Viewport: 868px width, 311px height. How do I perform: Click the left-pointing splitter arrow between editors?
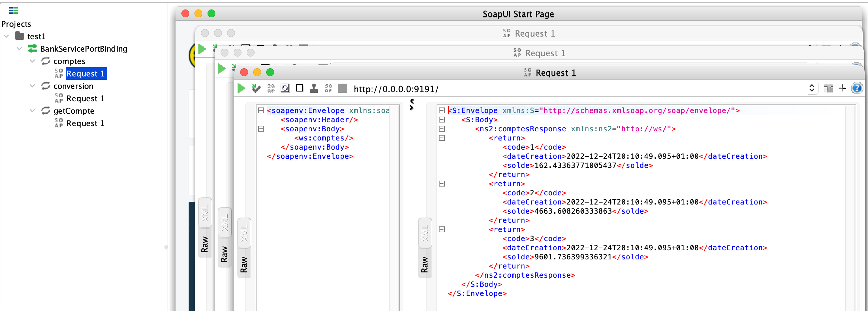[x=412, y=101]
